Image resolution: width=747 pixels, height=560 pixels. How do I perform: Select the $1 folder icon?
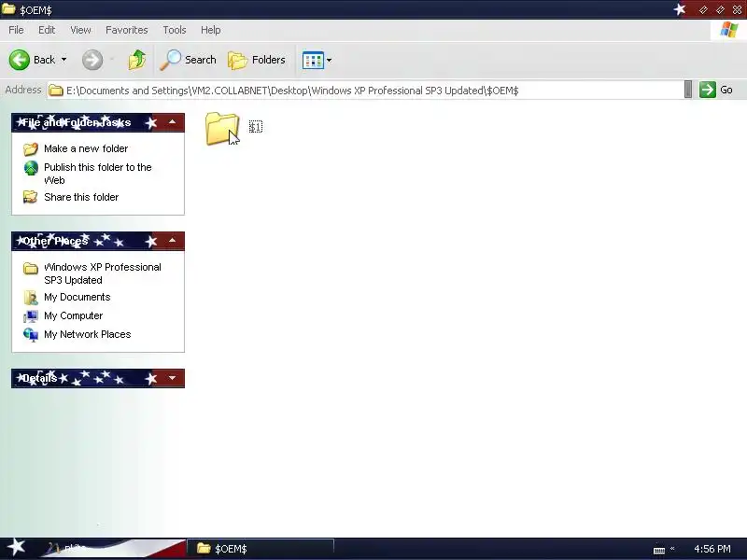222,128
